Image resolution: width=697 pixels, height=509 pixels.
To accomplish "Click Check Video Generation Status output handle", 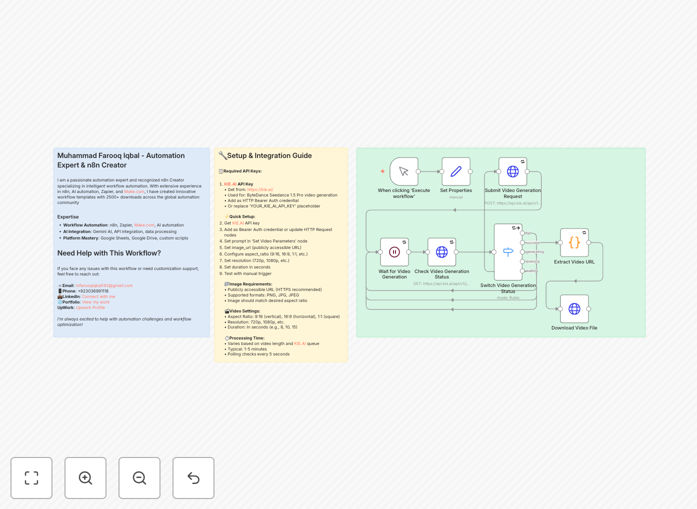I will (456, 252).
